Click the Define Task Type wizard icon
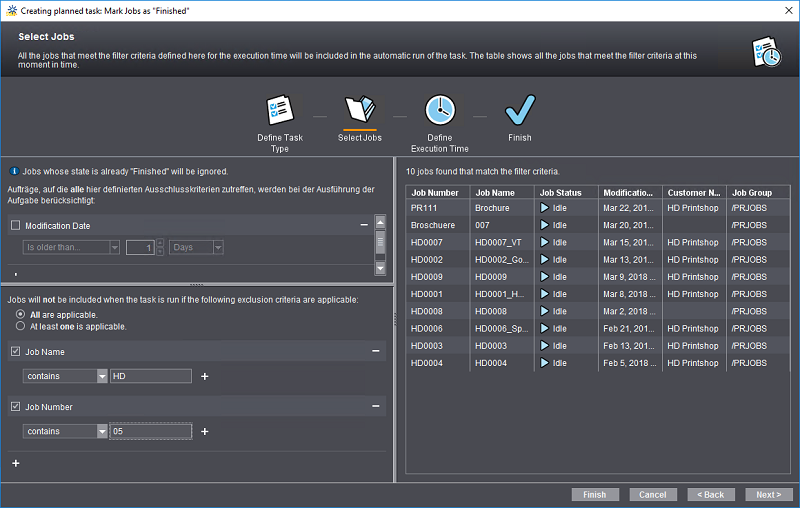Screen dimensions: 800x508 pos(279,110)
